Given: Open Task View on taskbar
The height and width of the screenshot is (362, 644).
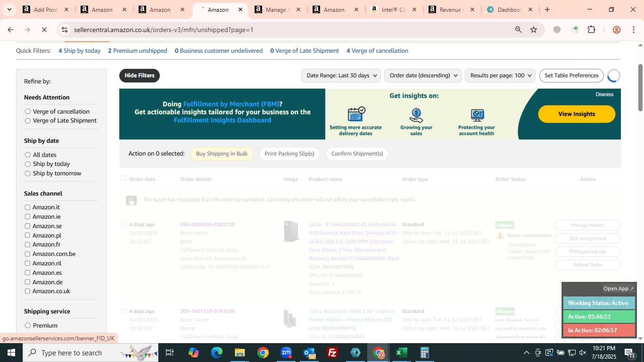Looking at the screenshot, I should (x=170, y=353).
